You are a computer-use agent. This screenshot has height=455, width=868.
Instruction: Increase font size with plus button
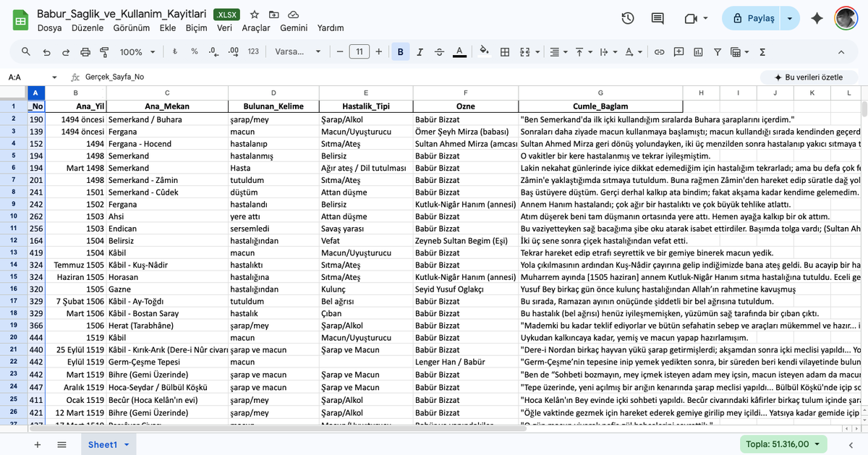point(379,52)
